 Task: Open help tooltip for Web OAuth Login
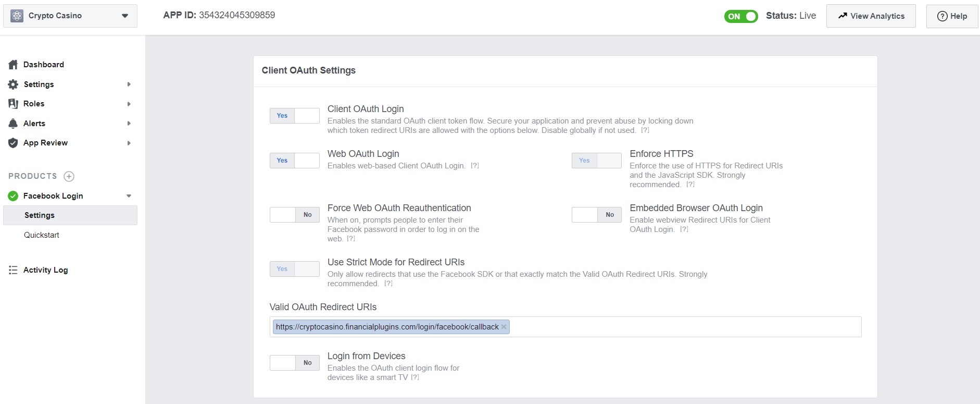click(474, 166)
